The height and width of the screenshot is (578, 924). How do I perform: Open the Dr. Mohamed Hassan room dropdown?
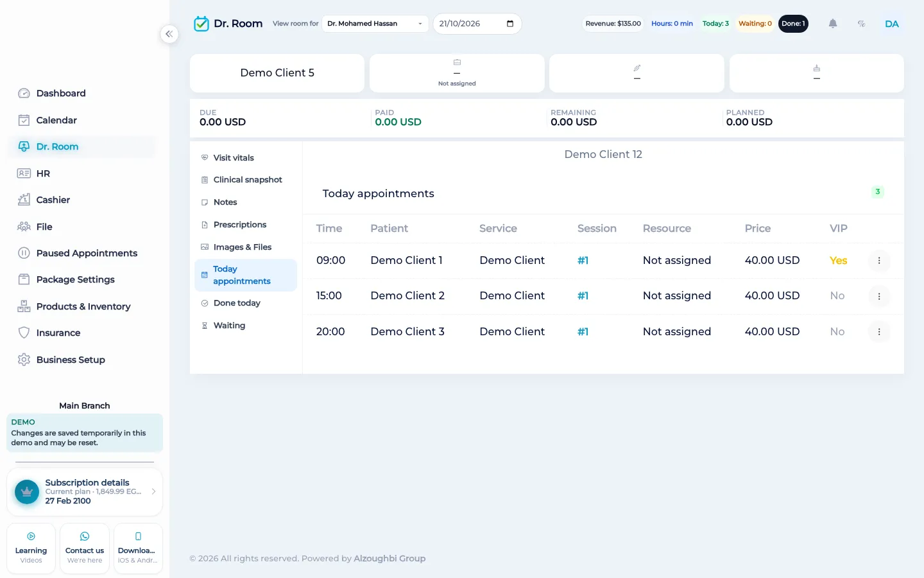click(x=375, y=24)
